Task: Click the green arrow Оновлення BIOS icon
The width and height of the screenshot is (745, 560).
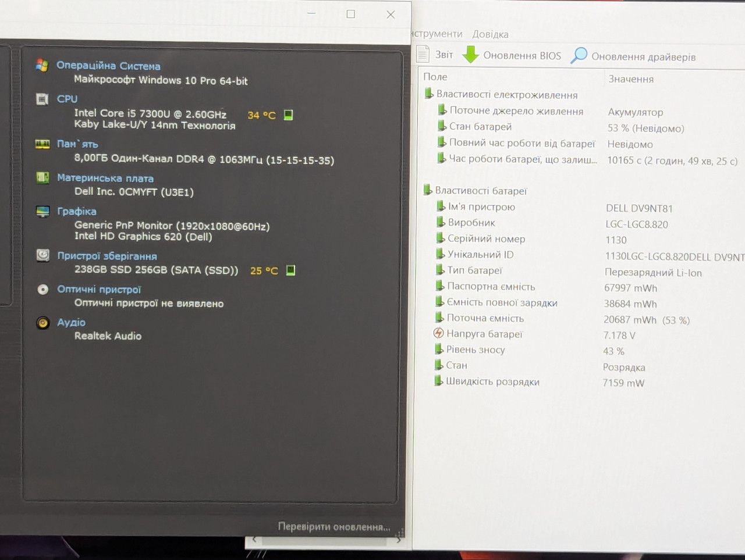Action: pos(470,55)
